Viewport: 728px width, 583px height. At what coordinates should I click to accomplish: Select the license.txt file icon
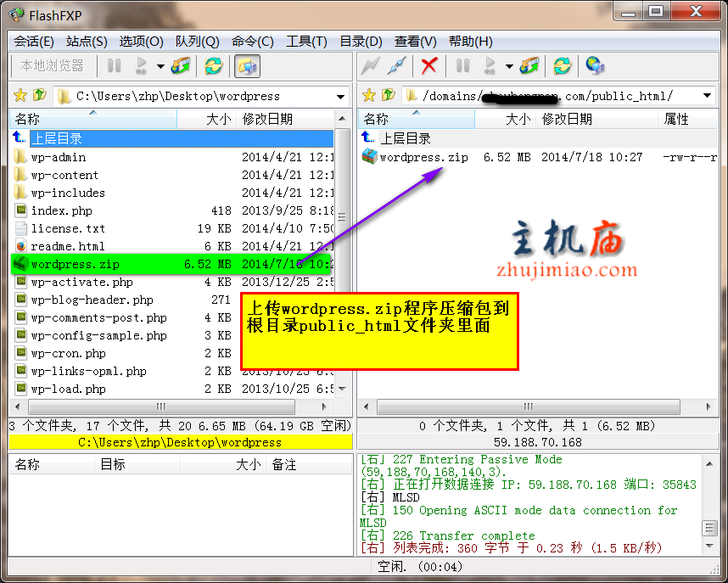coord(20,228)
